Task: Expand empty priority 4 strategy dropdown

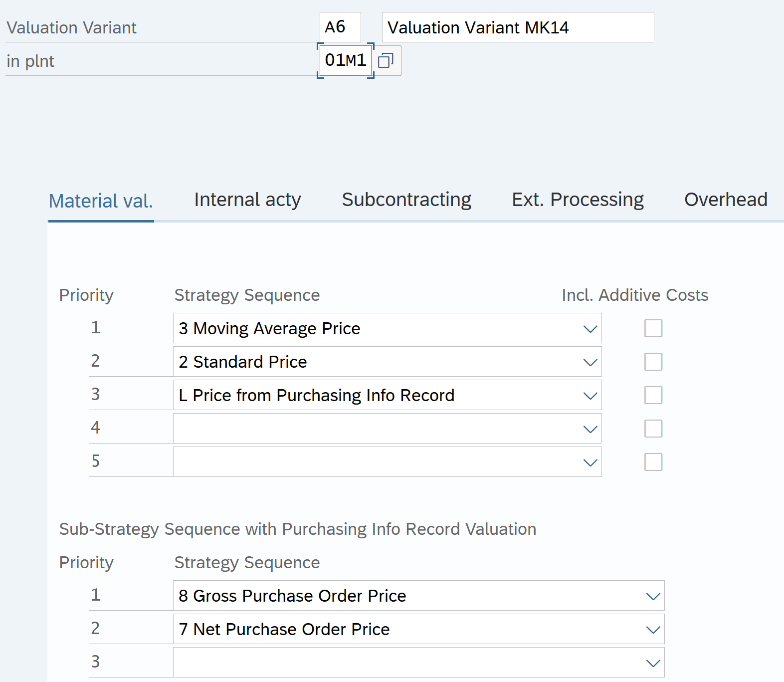Action: click(590, 429)
